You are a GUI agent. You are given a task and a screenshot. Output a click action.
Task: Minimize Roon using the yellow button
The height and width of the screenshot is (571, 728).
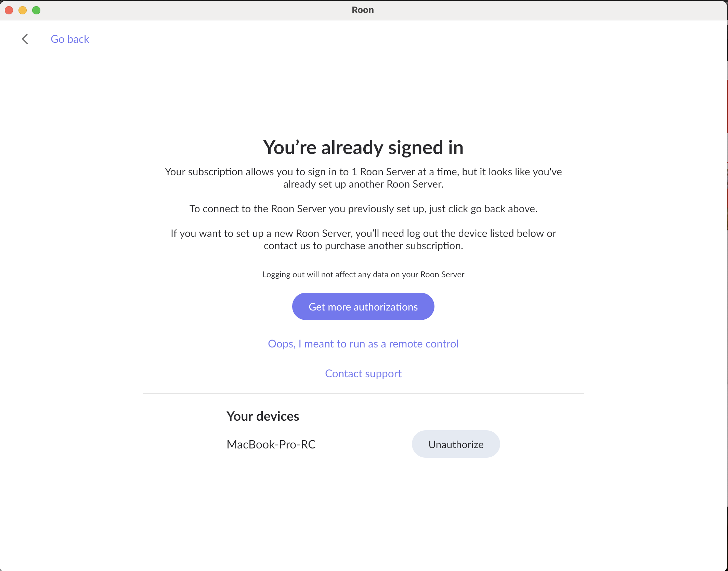coord(23,10)
